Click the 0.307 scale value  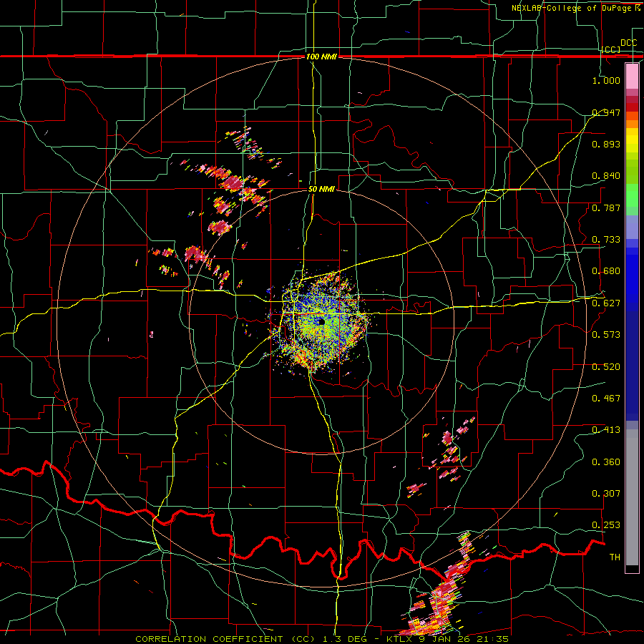[x=606, y=494]
